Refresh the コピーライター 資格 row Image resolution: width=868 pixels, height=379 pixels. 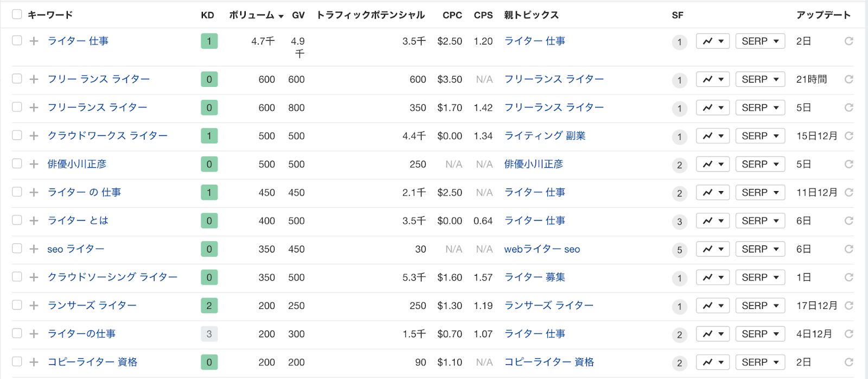click(x=849, y=362)
